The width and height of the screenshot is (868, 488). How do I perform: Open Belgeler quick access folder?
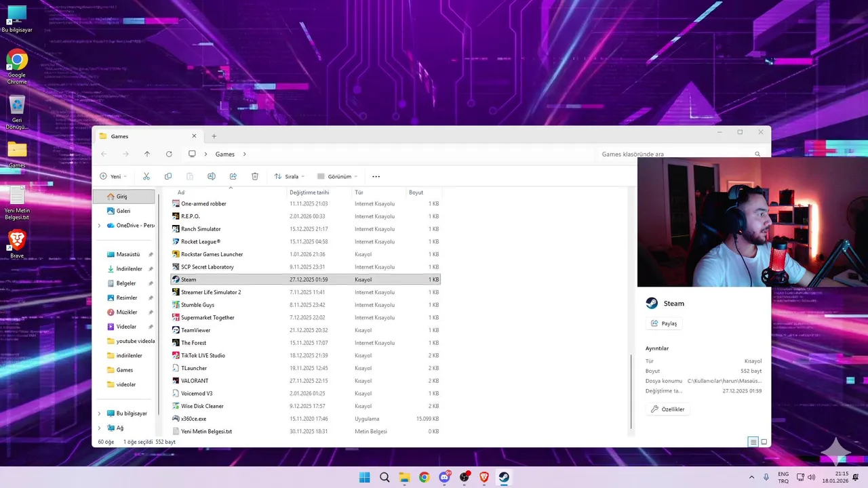[126, 283]
